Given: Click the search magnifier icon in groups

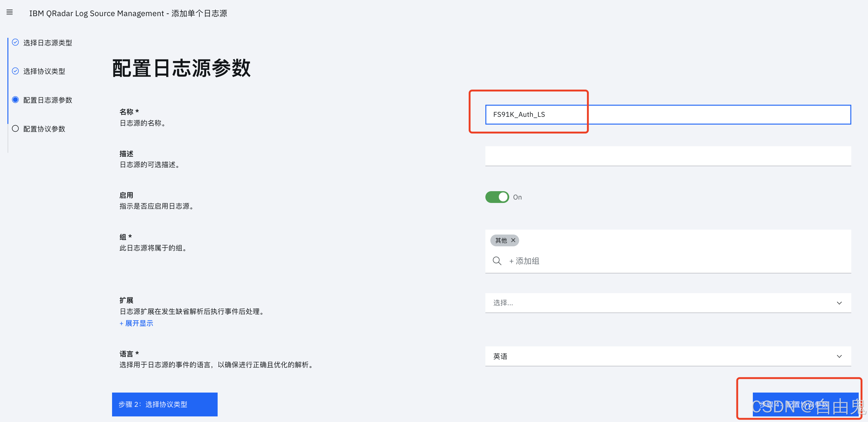Looking at the screenshot, I should click(497, 261).
